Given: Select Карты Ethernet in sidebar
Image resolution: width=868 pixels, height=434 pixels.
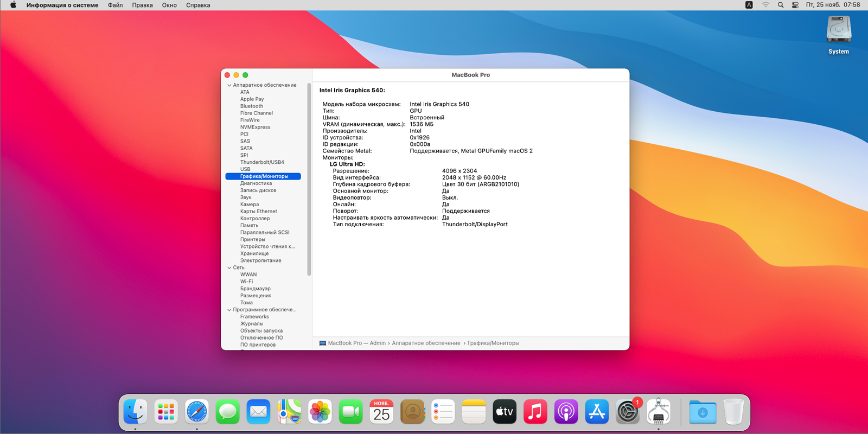Looking at the screenshot, I should coord(258,212).
